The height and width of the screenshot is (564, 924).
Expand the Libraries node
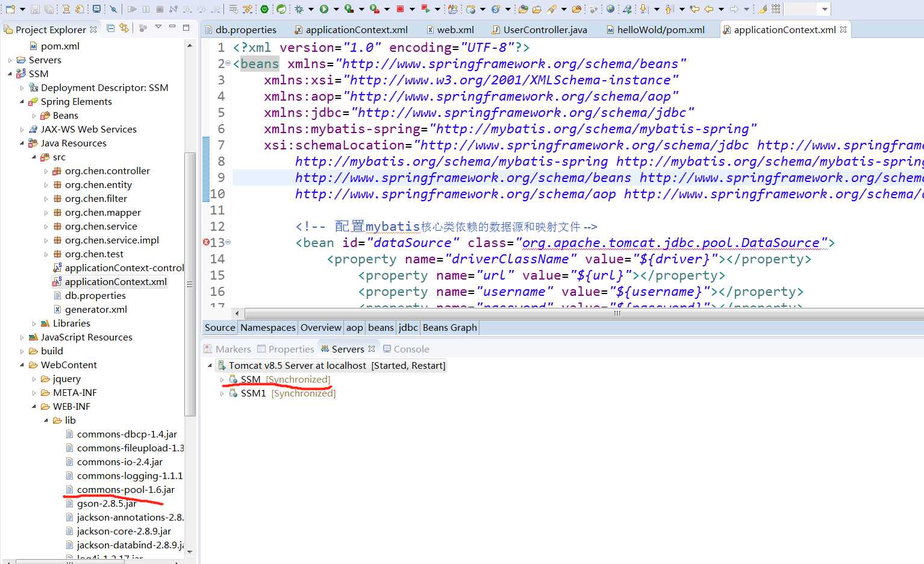tap(34, 324)
